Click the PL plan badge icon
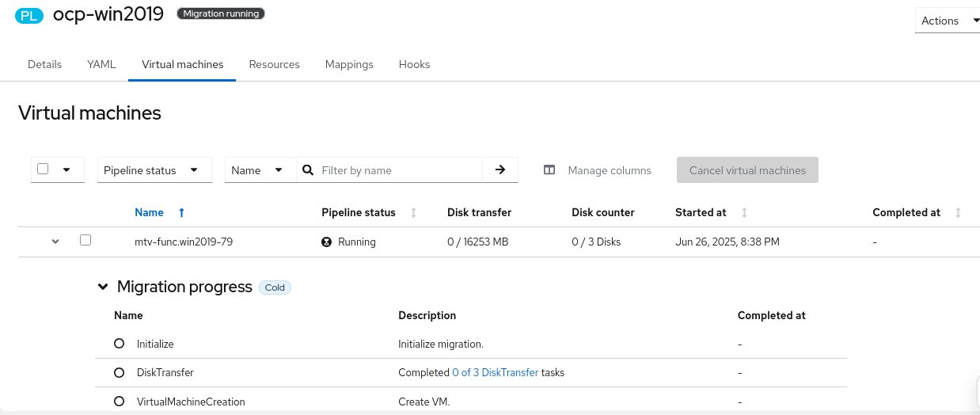This screenshot has height=415, width=980. tap(29, 14)
